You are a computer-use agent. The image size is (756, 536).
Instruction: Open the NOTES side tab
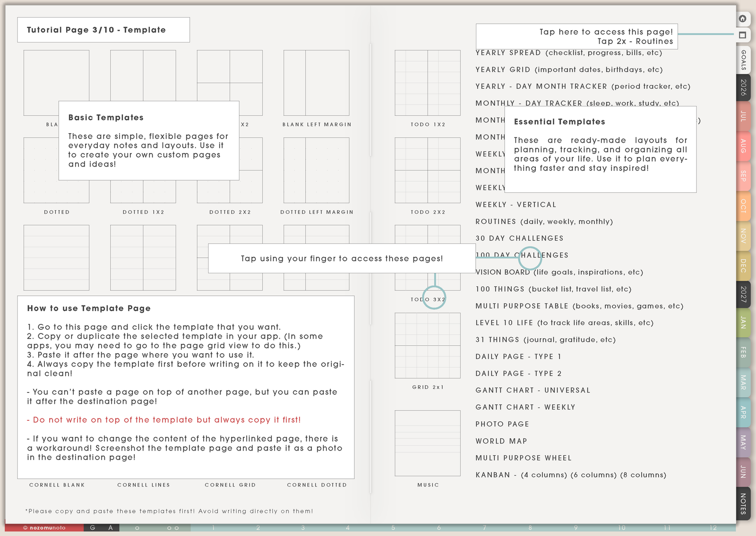(743, 503)
